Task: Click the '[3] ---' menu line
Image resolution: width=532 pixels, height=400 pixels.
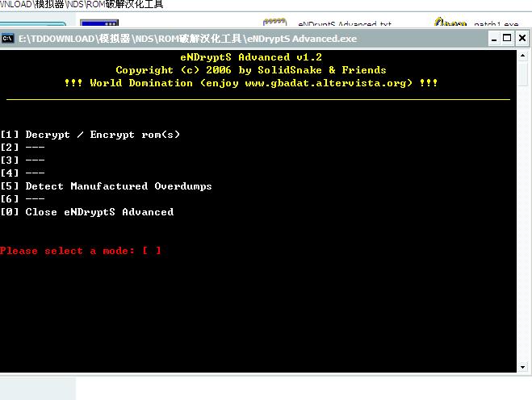Action: pyautogui.click(x=23, y=160)
